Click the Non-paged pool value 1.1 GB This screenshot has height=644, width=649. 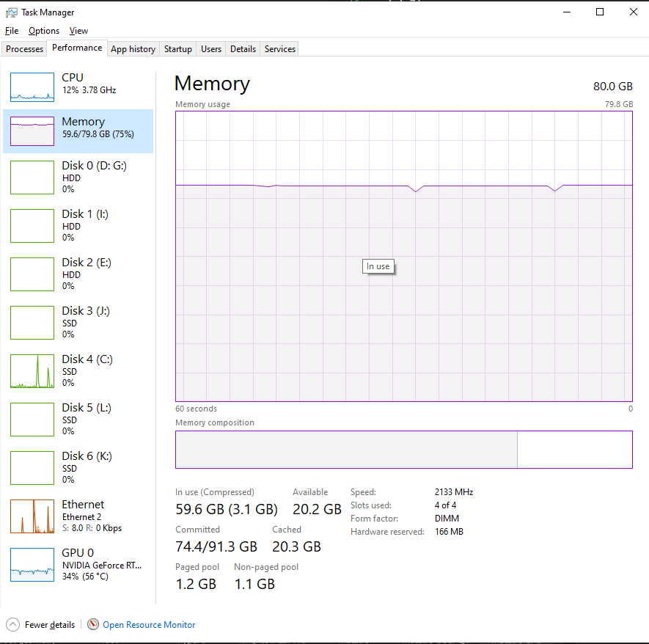pos(254,584)
